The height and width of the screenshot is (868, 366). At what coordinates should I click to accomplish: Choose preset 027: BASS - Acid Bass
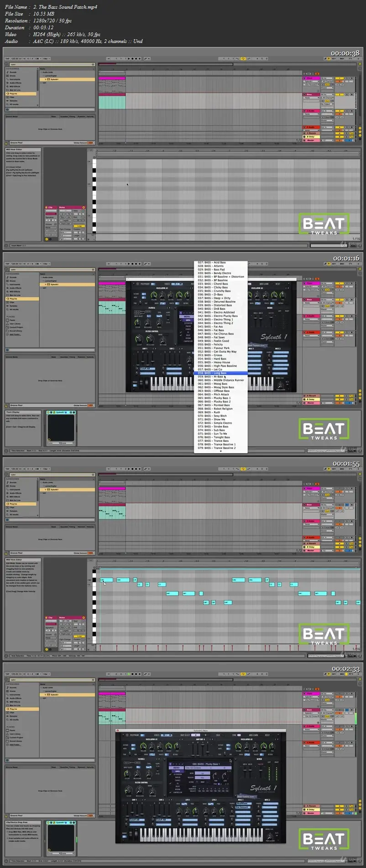[x=221, y=262]
